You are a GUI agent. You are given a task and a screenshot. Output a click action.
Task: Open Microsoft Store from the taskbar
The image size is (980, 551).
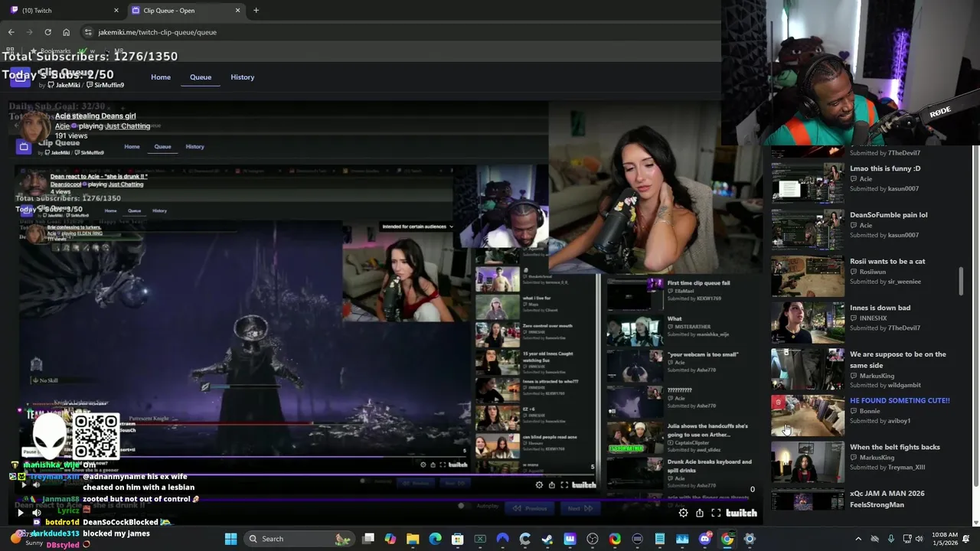pyautogui.click(x=457, y=539)
